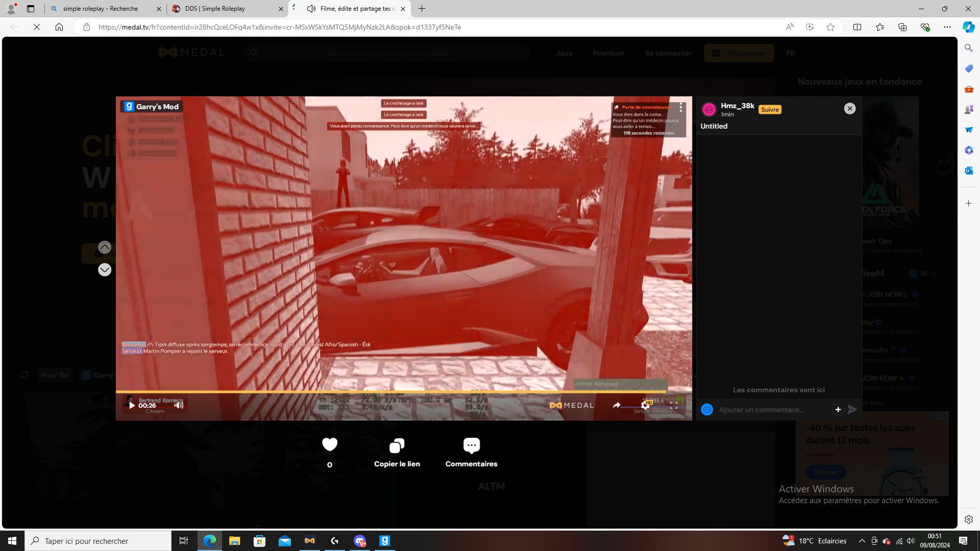Go to the next clip chevron
The width and height of the screenshot is (980, 551).
tap(105, 270)
